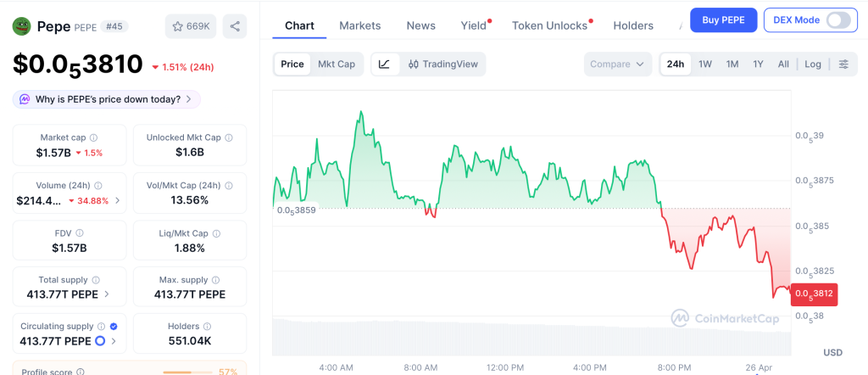Select the 1W time range
Viewport: 868px width, 375px height.
pyautogui.click(x=704, y=64)
